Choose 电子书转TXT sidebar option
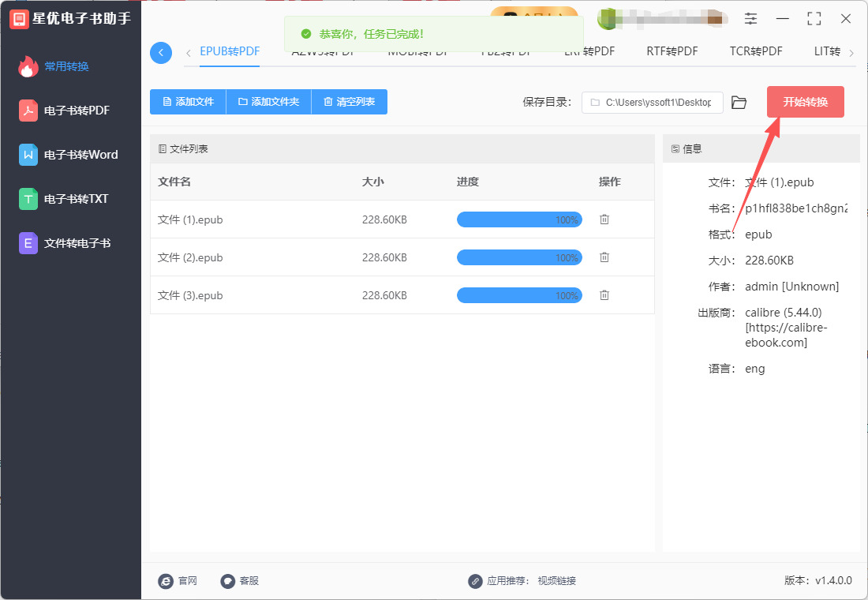Image resolution: width=868 pixels, height=600 pixels. pos(76,199)
